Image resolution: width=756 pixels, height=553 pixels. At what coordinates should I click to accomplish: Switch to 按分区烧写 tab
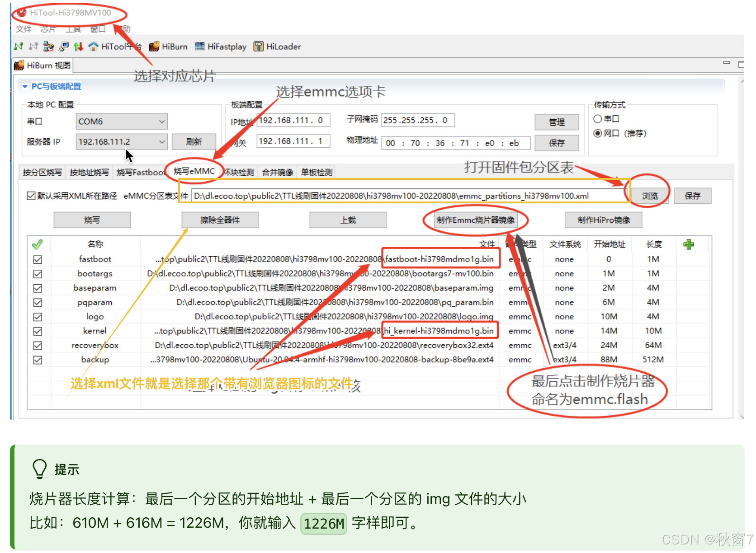pos(42,172)
